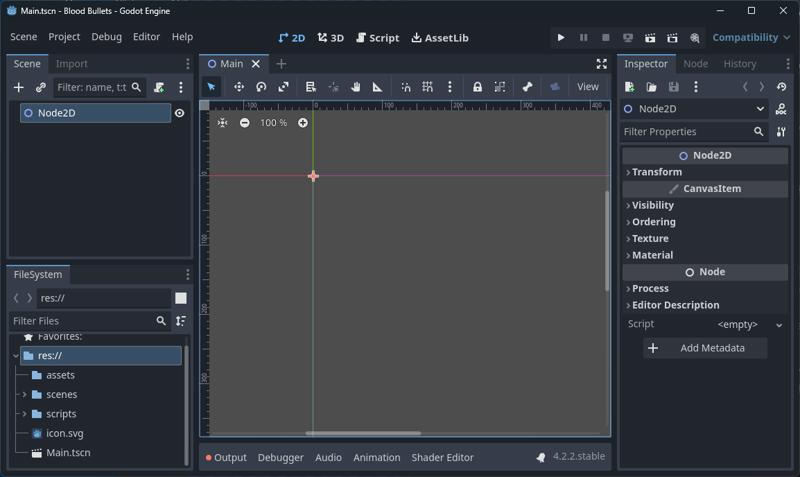The height and width of the screenshot is (477, 800).
Task: Toggle distraction-free mode
Action: [602, 64]
